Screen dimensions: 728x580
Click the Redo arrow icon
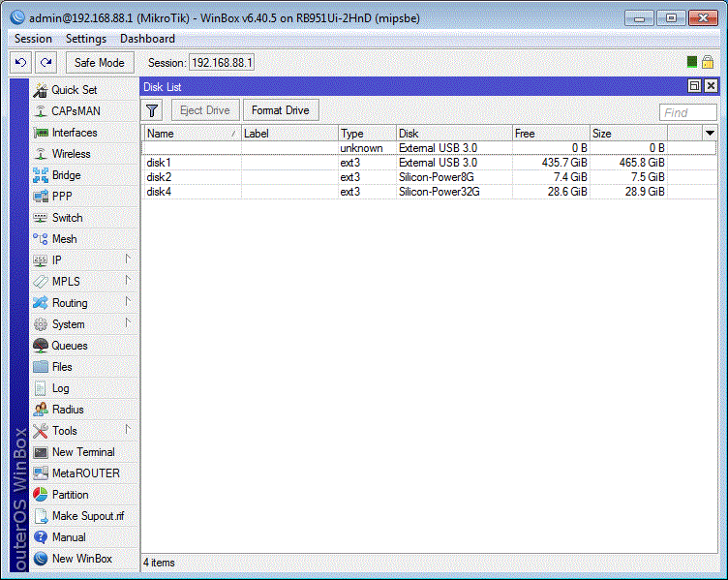(x=45, y=62)
